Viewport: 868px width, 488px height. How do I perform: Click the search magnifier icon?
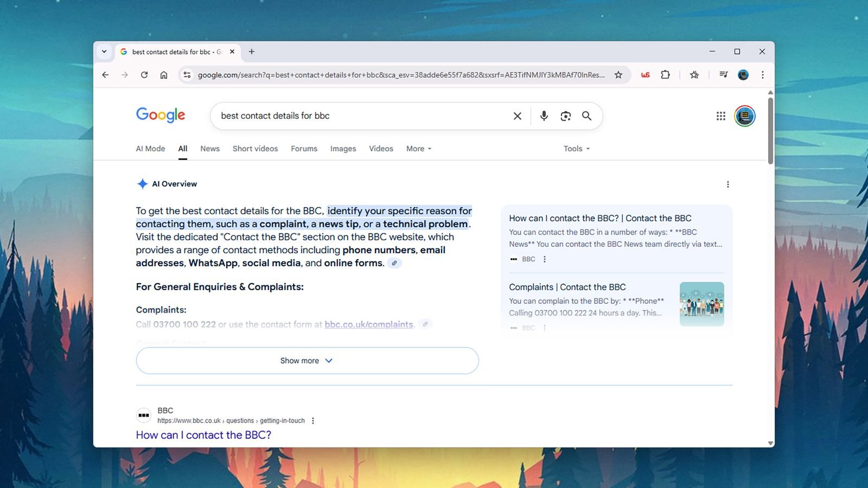tap(586, 116)
